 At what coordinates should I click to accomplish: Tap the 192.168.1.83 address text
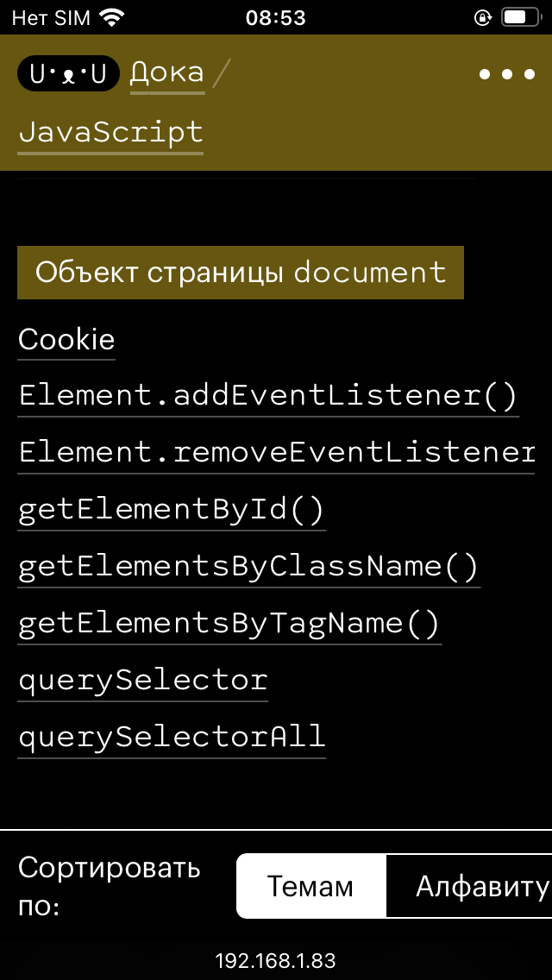pos(276,960)
